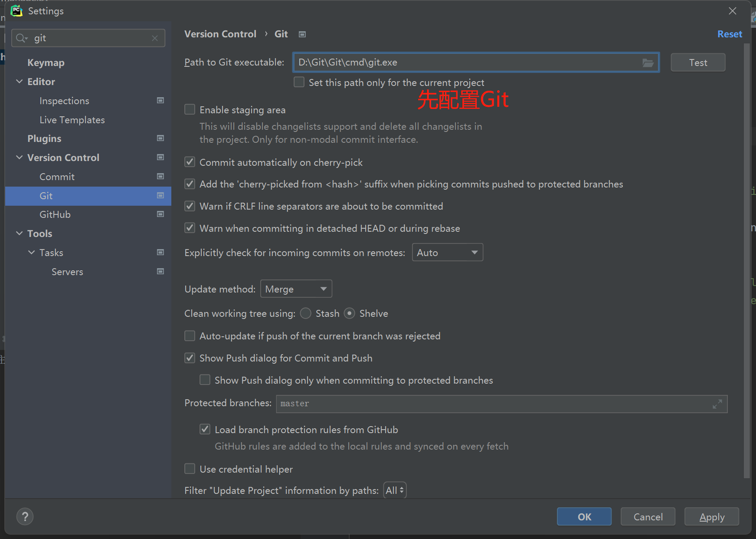This screenshot has width=756, height=539.
Task: Open the incoming commits Auto dropdown
Action: coord(447,253)
